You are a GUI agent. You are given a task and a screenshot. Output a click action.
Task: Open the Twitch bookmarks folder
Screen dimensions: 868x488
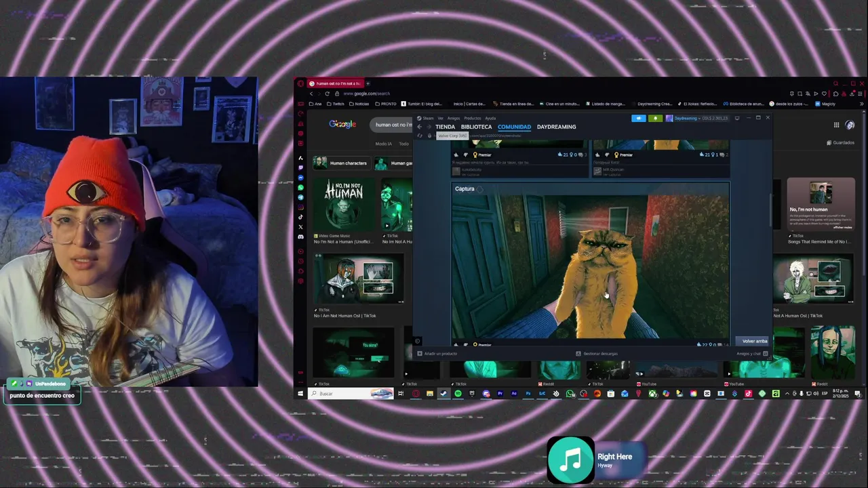pyautogui.click(x=335, y=104)
